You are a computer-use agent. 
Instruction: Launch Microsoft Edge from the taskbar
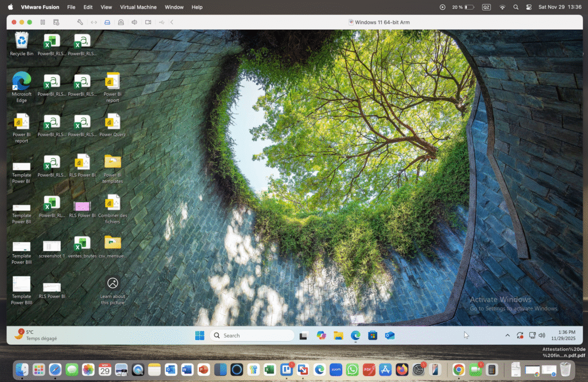point(355,335)
